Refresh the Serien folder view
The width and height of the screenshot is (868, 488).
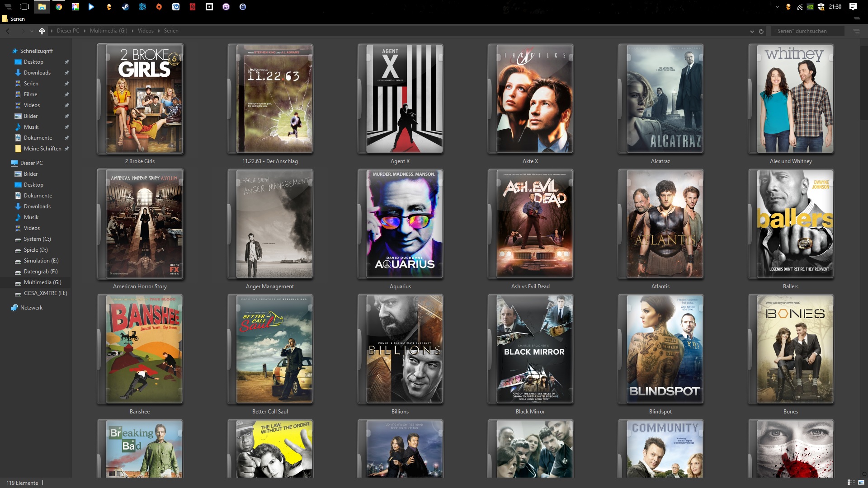coord(761,31)
